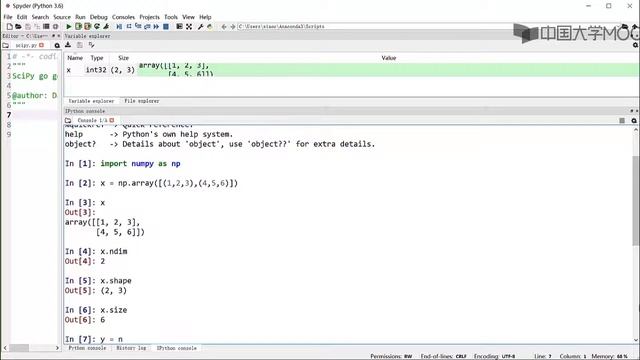The height and width of the screenshot is (360, 640).
Task: Open the Consoles menu
Action: (123, 17)
